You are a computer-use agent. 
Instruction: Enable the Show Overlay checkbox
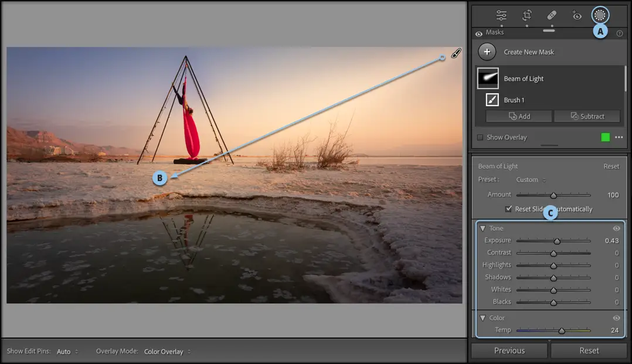480,138
